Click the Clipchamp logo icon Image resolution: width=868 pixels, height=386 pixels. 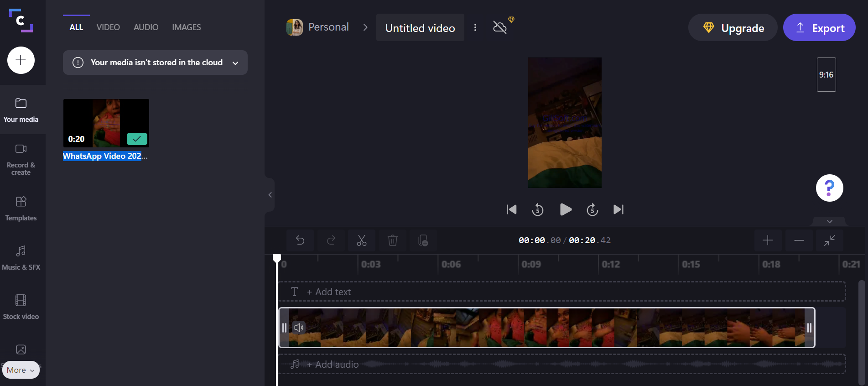(21, 21)
